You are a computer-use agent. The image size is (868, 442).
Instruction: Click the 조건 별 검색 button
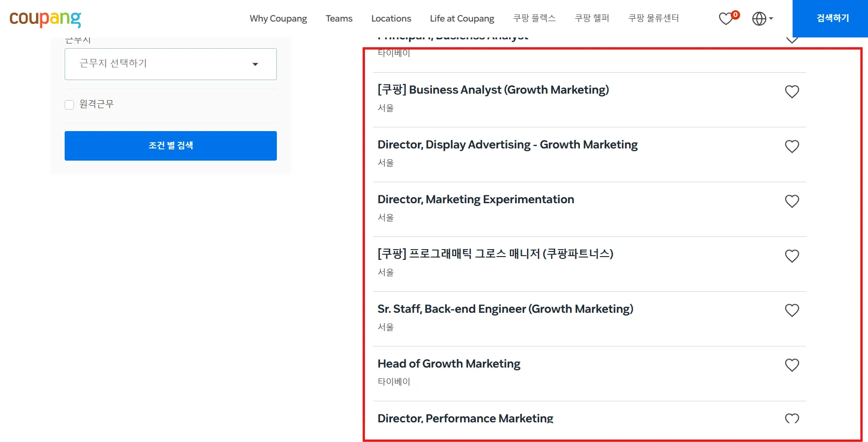(171, 146)
